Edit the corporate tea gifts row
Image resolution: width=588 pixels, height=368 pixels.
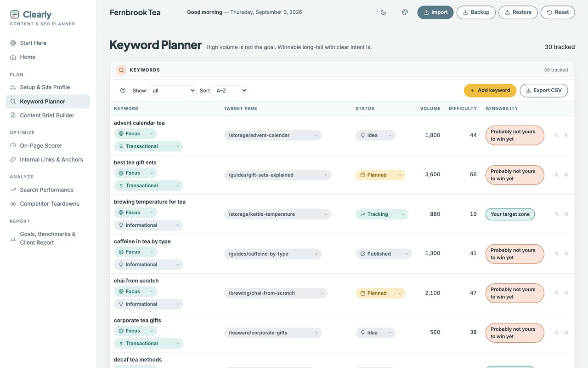pos(557,333)
